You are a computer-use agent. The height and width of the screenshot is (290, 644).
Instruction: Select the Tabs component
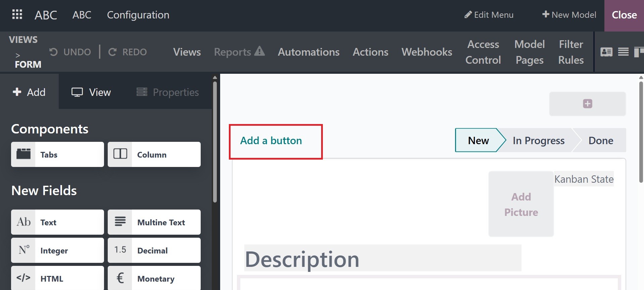(57, 155)
